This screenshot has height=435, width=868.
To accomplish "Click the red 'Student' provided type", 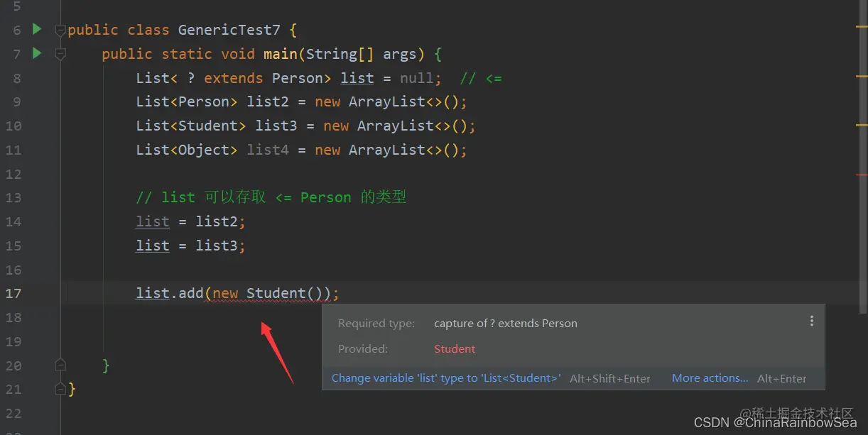I will pos(455,349).
